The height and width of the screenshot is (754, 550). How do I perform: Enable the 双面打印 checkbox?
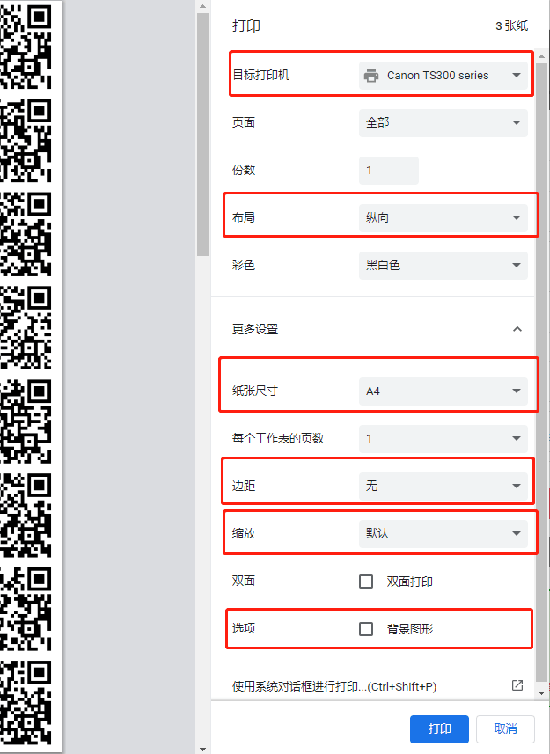366,581
